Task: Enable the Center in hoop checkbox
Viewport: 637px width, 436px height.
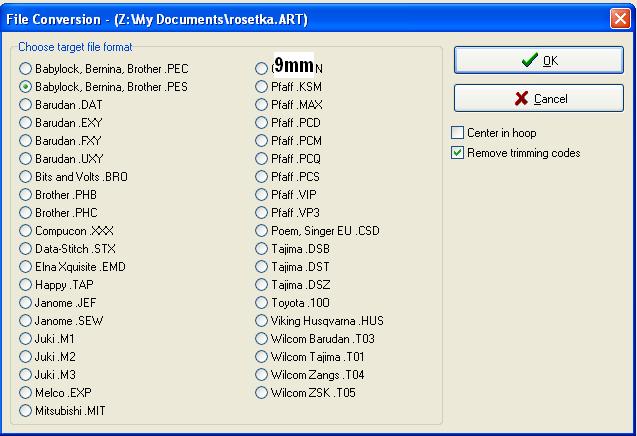Action: point(458,133)
